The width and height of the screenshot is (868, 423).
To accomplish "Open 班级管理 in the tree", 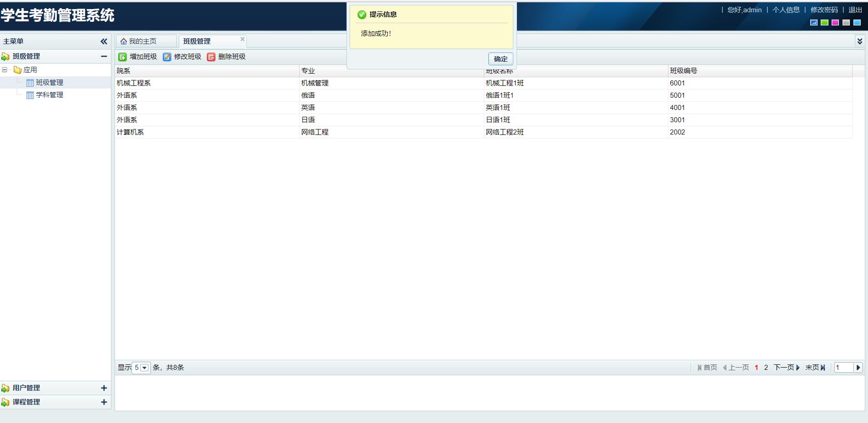I will pos(50,83).
